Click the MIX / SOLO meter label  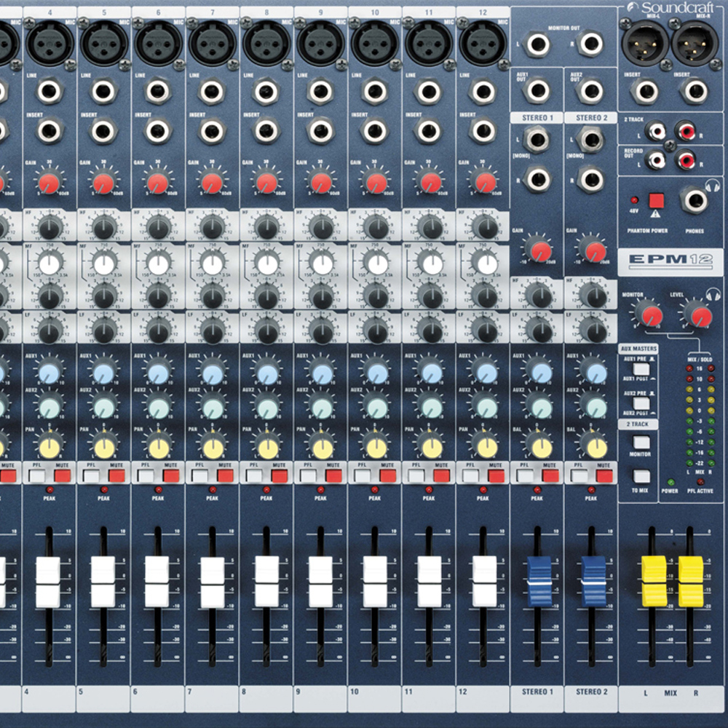(699, 360)
